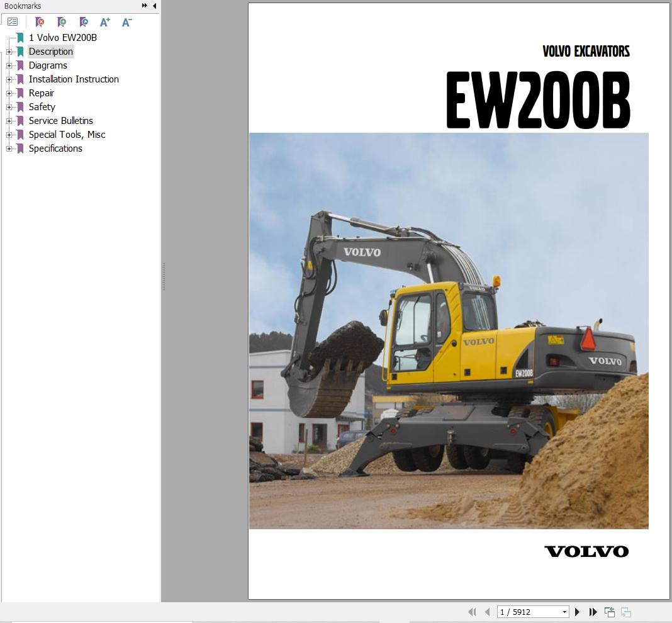Decrease bookmark text size with A-
Image resolution: width=672 pixels, height=623 pixels.
[127, 22]
